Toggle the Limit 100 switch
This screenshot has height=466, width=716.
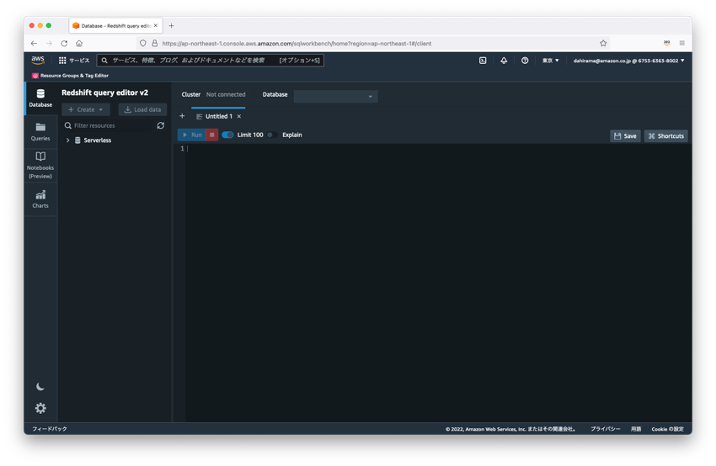[227, 135]
